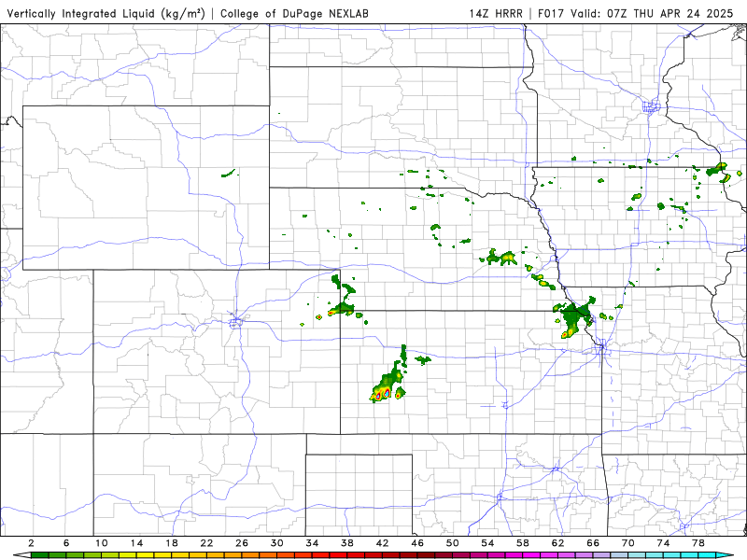Click the "College of DuPage NEXLAB" label
Image resolution: width=747 pixels, height=560 pixels.
(x=294, y=13)
